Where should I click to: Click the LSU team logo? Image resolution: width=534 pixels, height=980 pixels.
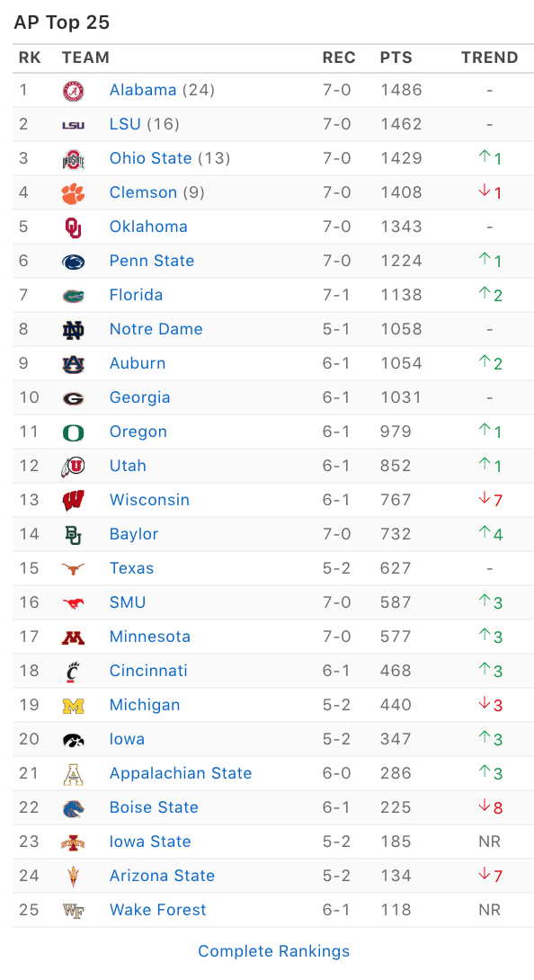coord(73,125)
